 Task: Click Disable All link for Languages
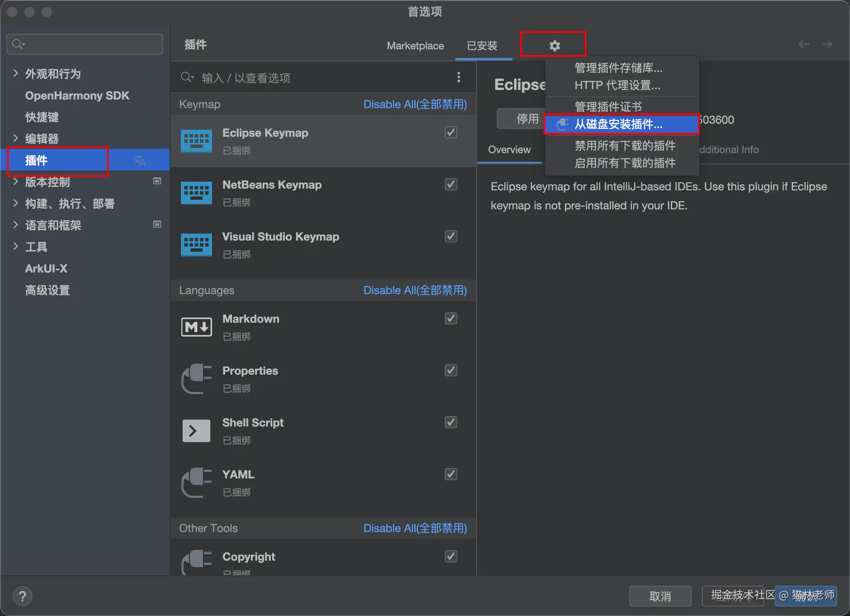pos(415,290)
